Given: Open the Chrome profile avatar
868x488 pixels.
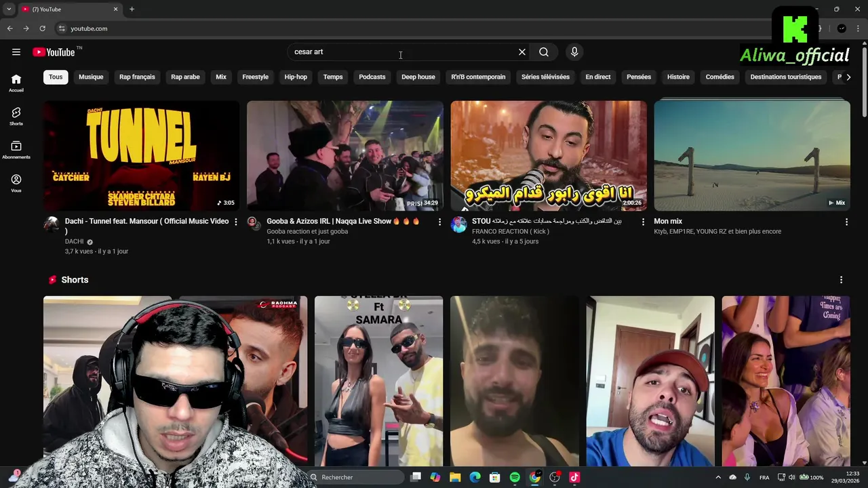Looking at the screenshot, I should tap(842, 28).
